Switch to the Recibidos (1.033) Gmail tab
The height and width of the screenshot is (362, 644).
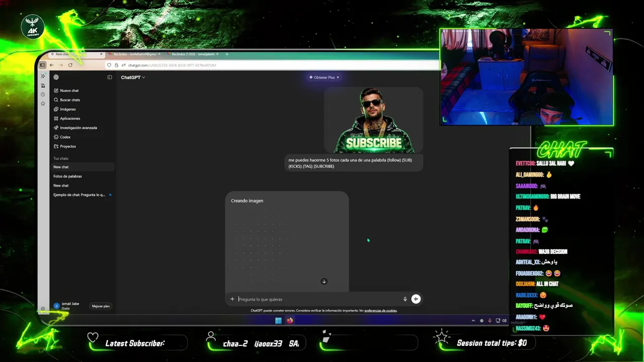193,54
